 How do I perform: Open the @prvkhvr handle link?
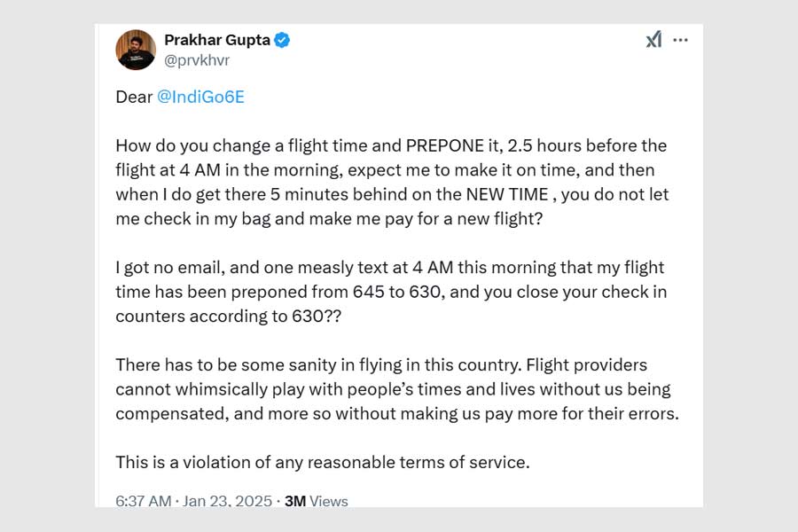tap(197, 61)
